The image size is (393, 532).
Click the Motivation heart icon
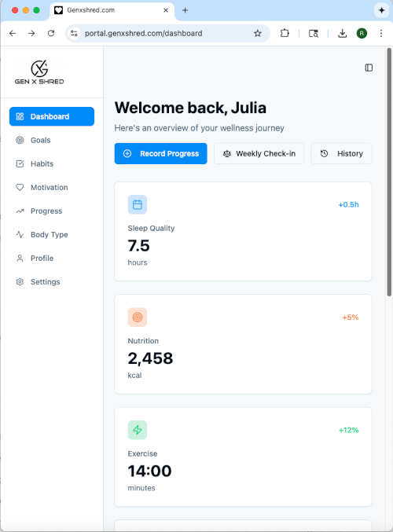(x=20, y=187)
